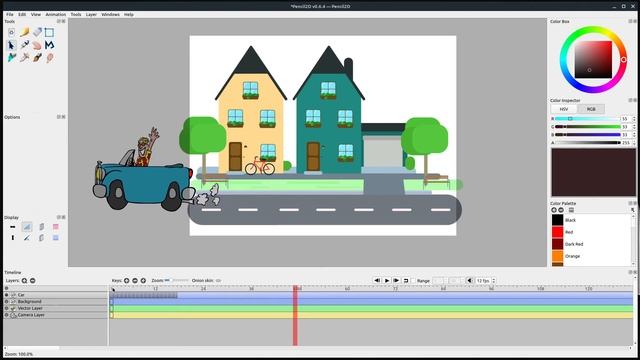
Task: Toggle sound in playback controls
Action: (x=469, y=280)
